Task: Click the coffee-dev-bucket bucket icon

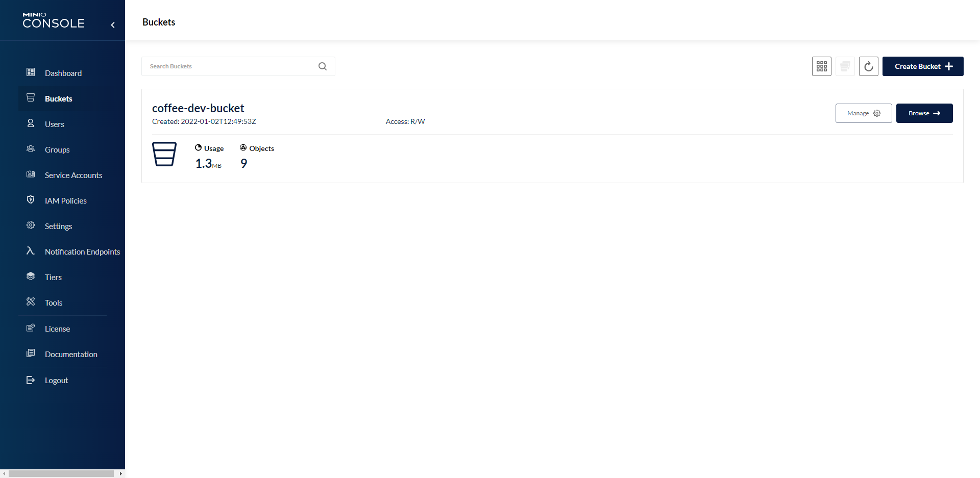Action: coord(164,154)
